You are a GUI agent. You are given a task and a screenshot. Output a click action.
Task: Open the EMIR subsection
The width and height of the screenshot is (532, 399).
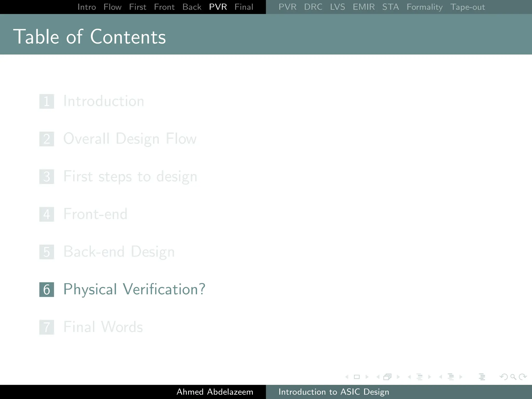coord(364,7)
